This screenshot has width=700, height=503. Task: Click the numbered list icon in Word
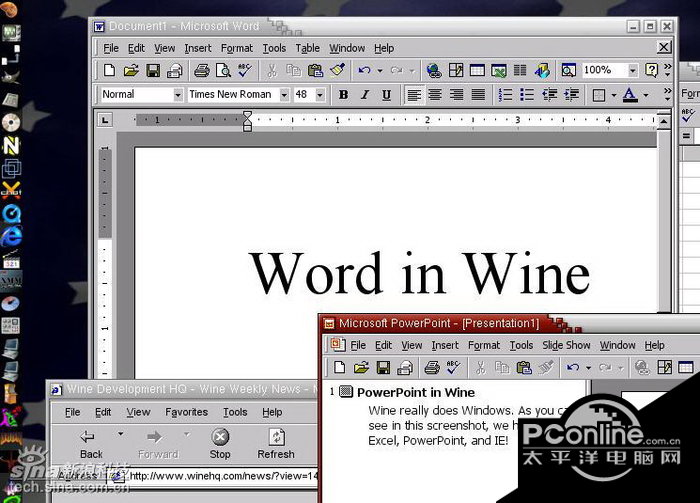coord(505,95)
